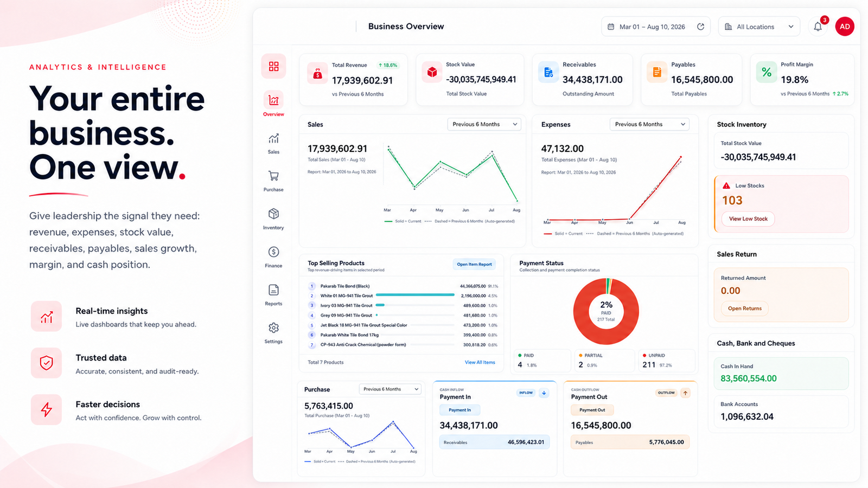Click the Payment In down arrow icon

(544, 393)
